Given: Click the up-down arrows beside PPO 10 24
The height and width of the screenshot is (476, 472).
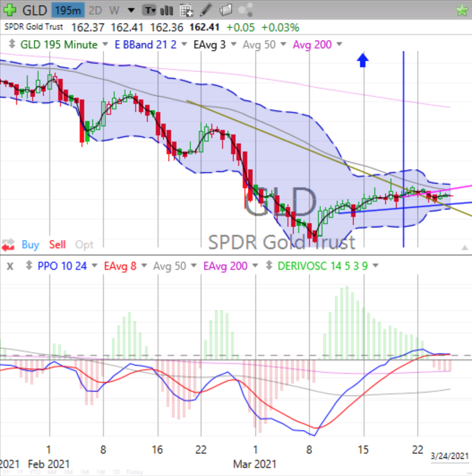Looking at the screenshot, I should point(30,266).
